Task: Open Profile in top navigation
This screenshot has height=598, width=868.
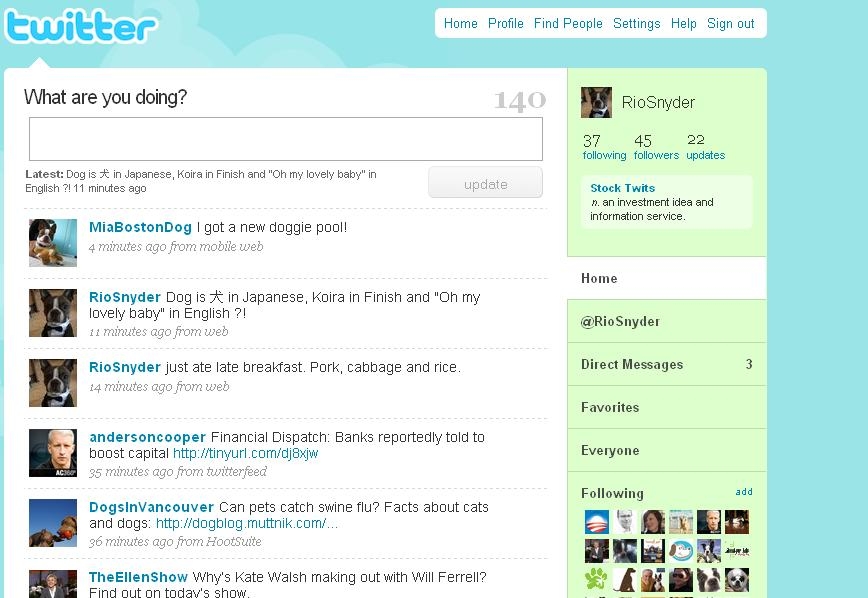Action: pos(505,24)
